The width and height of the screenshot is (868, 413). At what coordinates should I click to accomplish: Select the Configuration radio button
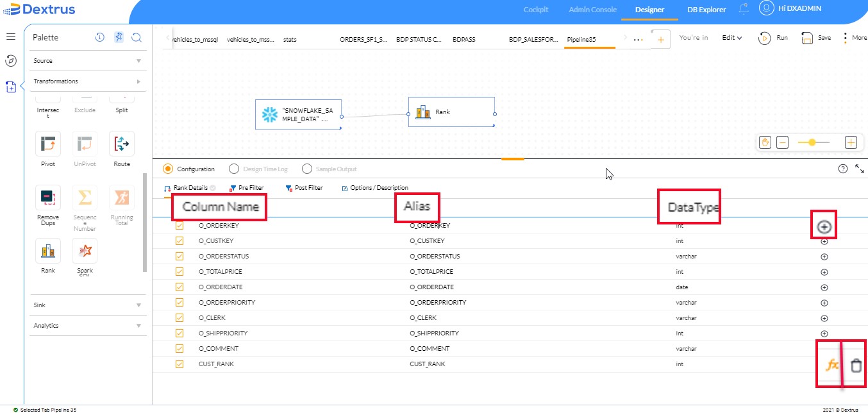[168, 169]
